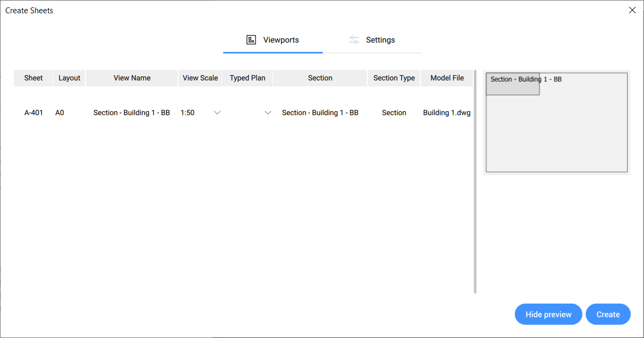Click the Building 1.dwg model file cell

pyautogui.click(x=447, y=113)
